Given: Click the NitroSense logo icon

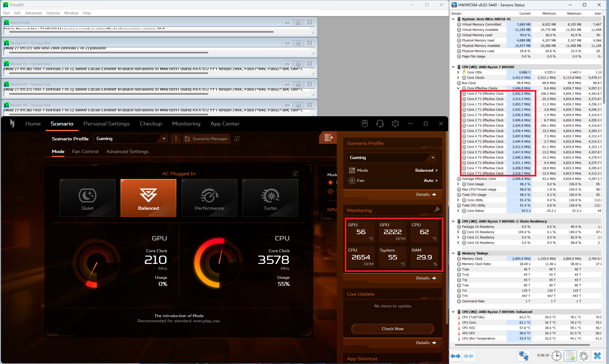Looking at the screenshot, I should pos(12,124).
